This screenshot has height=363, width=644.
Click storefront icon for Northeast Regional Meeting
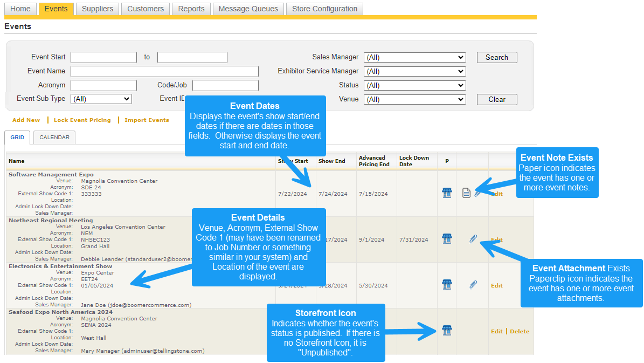point(447,239)
